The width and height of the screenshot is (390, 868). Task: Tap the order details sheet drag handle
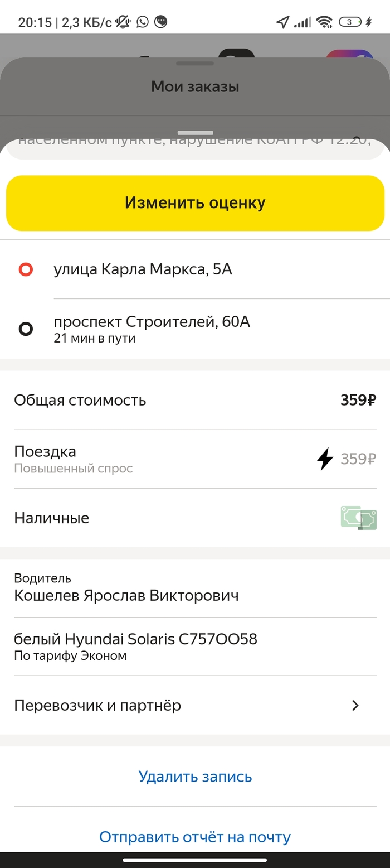pyautogui.click(x=195, y=133)
